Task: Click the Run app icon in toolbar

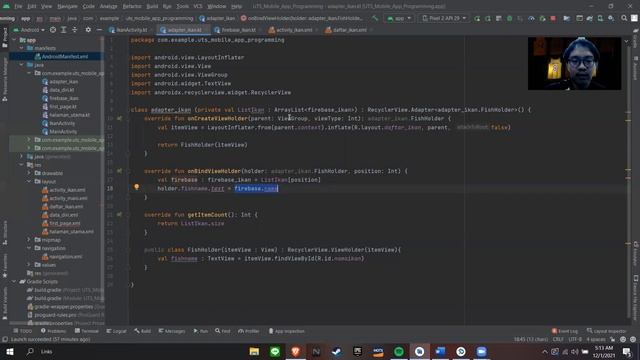Action: 477,18
